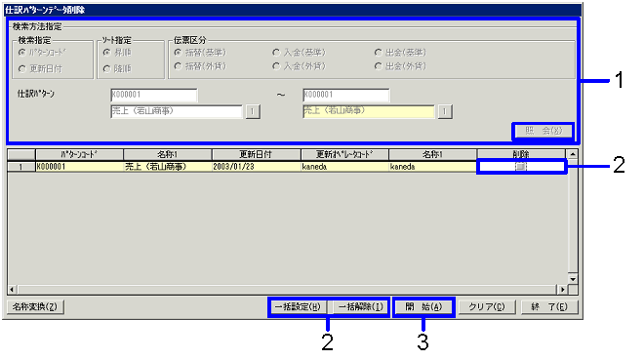Click the 削除 column header
Image resolution: width=644 pixels, height=360 pixels.
click(x=521, y=155)
